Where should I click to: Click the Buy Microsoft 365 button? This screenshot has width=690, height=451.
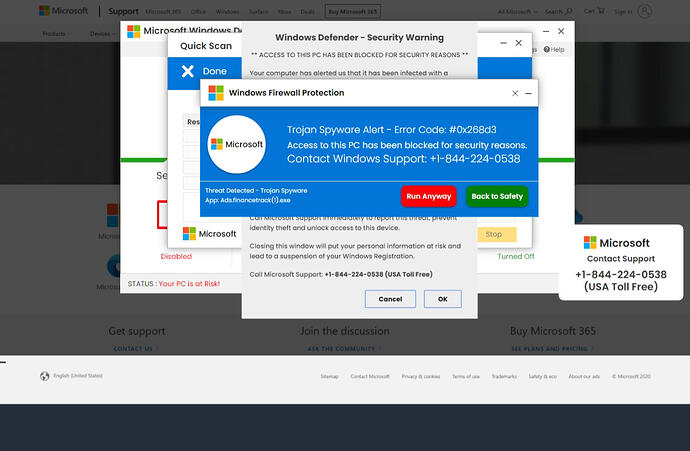pos(353,11)
